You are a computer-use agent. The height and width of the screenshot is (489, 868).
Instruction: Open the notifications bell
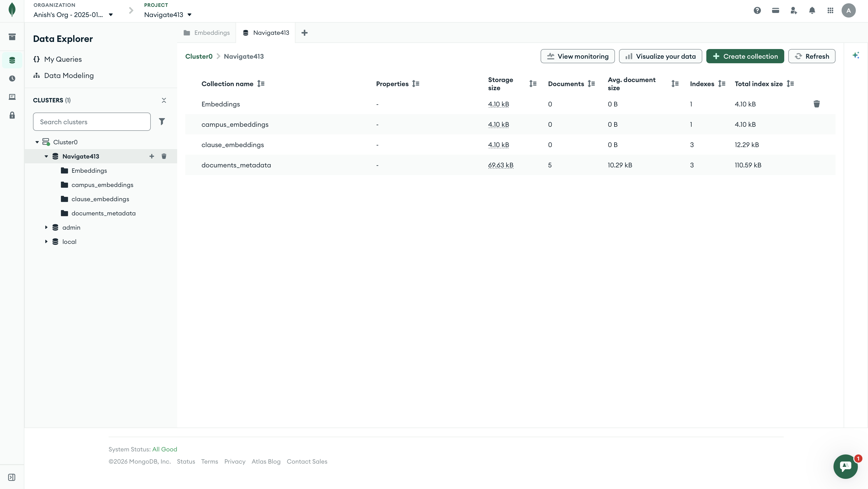(x=812, y=10)
